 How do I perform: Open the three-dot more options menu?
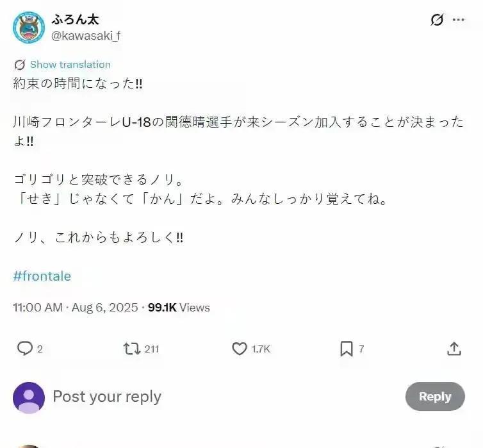click(459, 20)
